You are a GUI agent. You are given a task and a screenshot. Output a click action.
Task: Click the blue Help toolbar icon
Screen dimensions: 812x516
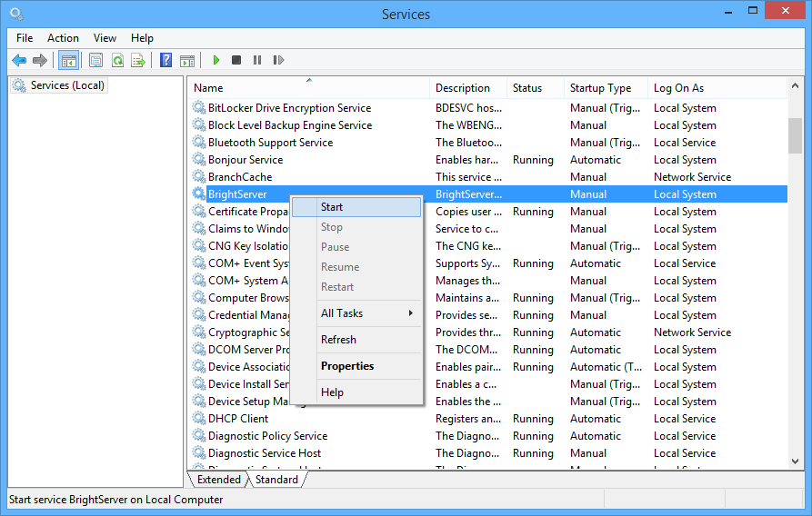click(x=165, y=60)
